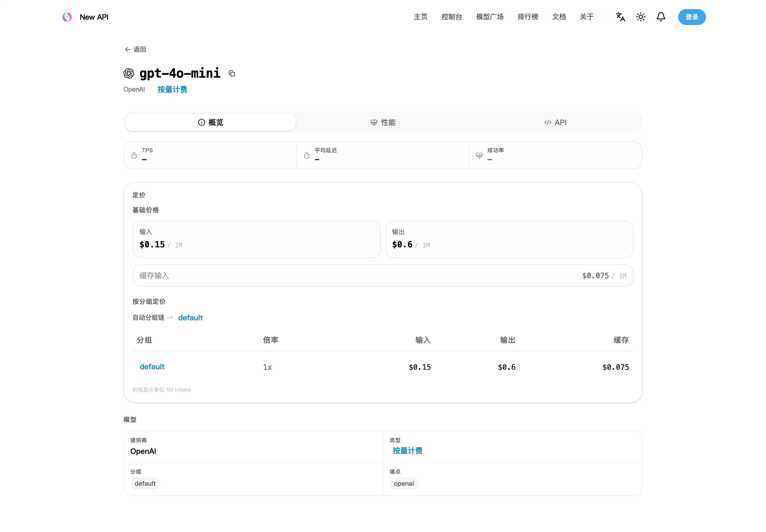Click the openai endpoint chip

coord(404,483)
